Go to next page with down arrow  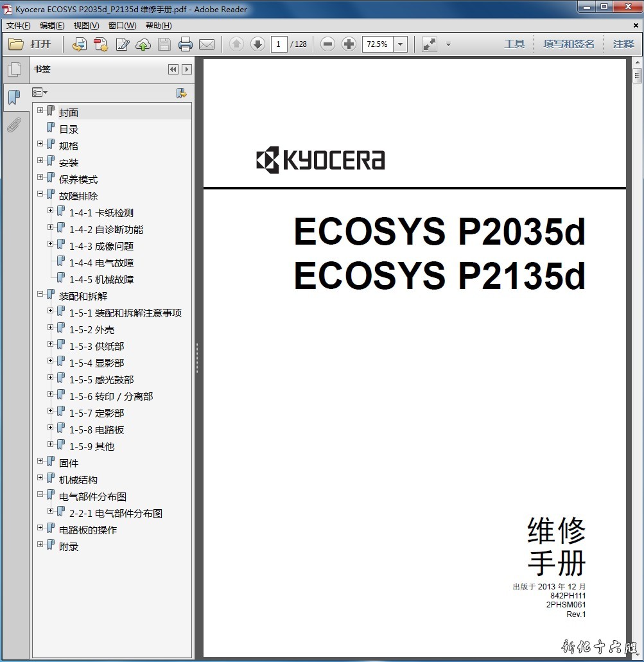click(x=257, y=44)
